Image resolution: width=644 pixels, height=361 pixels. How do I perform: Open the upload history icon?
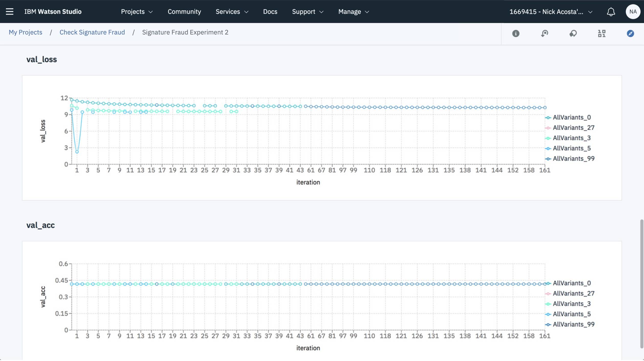(x=544, y=33)
